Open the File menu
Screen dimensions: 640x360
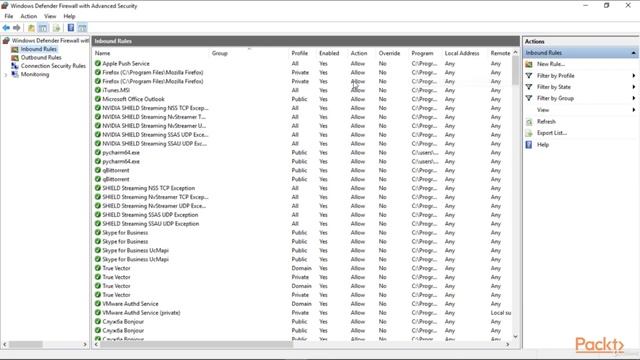9,16
